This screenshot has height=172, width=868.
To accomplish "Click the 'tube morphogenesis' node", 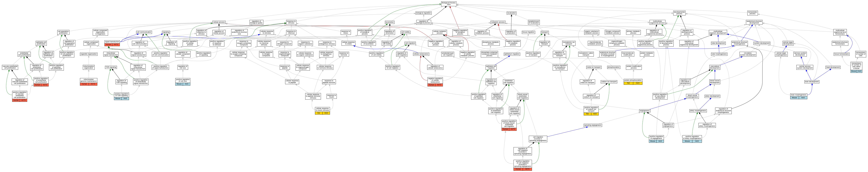I will (719, 54).
